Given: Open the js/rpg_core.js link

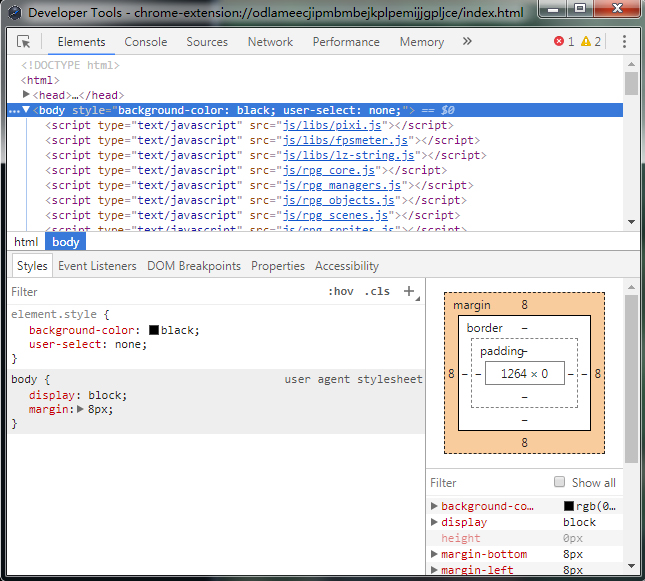Looking at the screenshot, I should tap(329, 170).
